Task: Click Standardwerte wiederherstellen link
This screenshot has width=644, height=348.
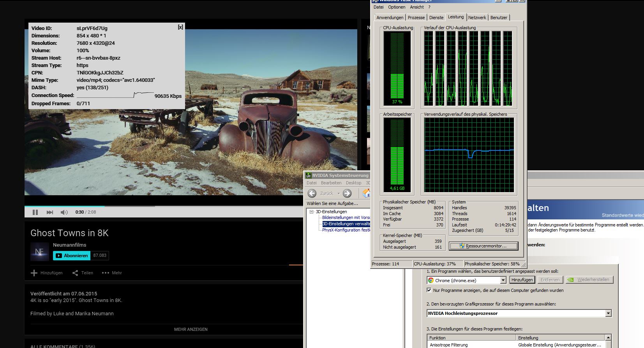Action: 623,215
